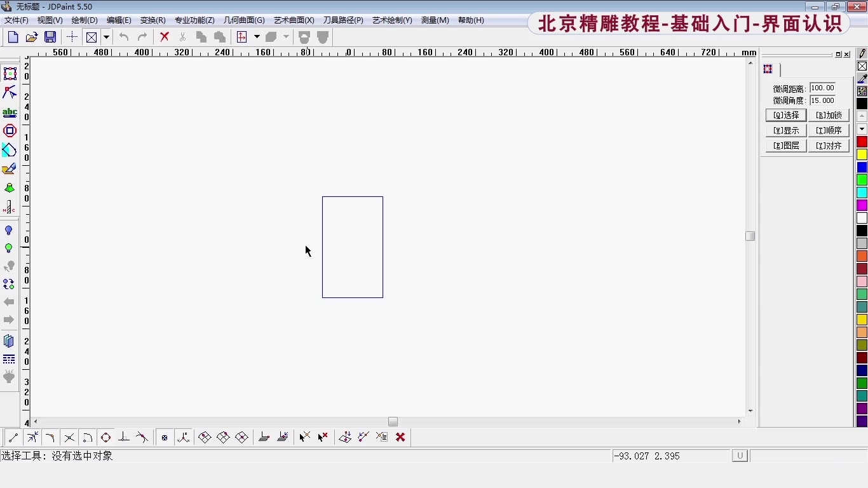Open a file using the folder icon
The width and height of the screenshot is (868, 488).
[x=31, y=37]
